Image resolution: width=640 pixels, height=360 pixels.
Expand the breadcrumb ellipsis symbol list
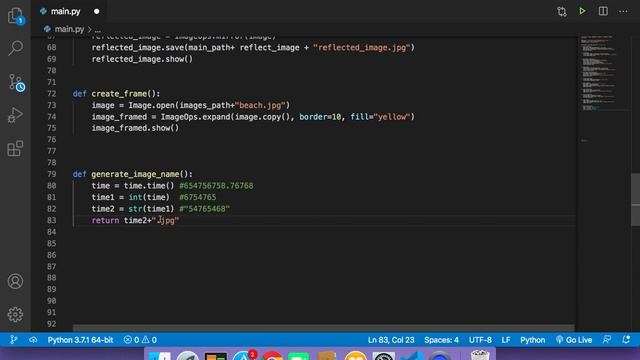click(x=98, y=29)
